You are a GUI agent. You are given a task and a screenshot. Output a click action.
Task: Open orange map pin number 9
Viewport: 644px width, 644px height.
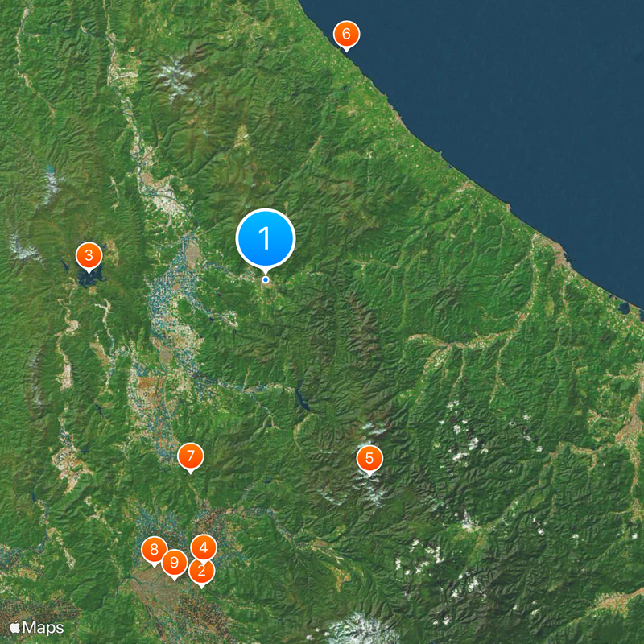(x=175, y=562)
